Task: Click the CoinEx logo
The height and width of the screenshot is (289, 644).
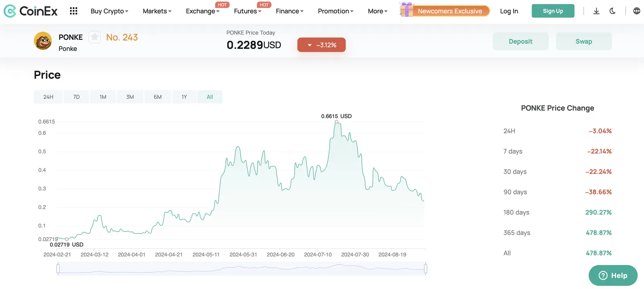Action: point(31,11)
